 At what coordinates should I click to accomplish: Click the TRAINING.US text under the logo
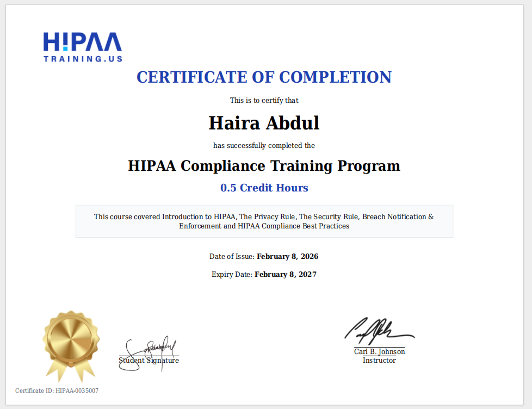[x=83, y=58]
